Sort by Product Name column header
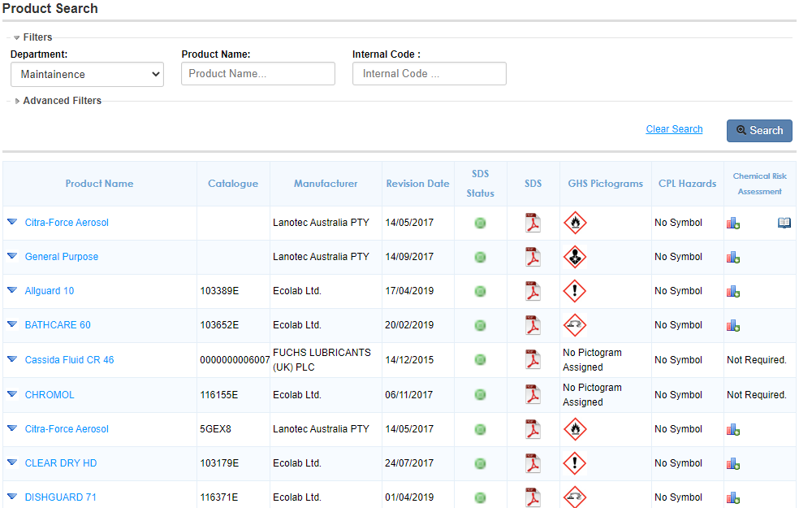 click(x=99, y=184)
